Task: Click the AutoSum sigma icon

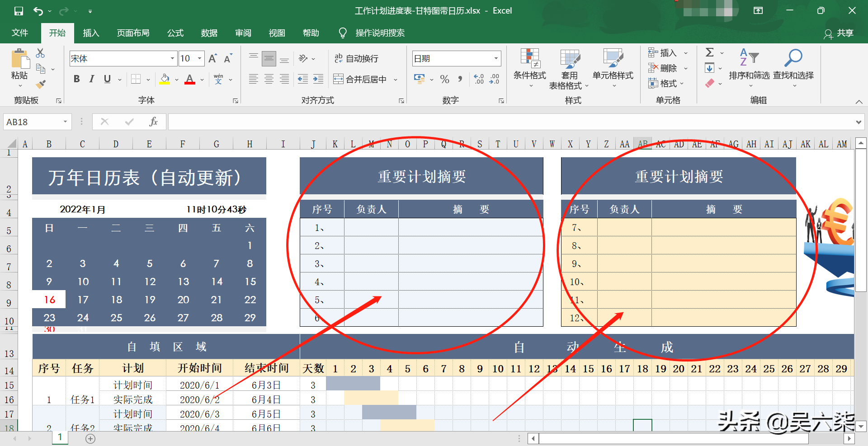Action: pos(710,52)
